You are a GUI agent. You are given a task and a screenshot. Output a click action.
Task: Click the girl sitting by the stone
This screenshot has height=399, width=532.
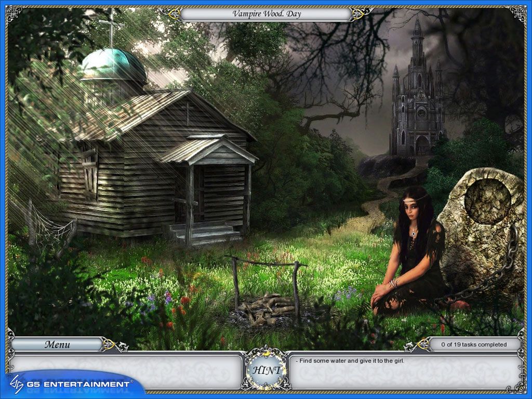point(409,251)
